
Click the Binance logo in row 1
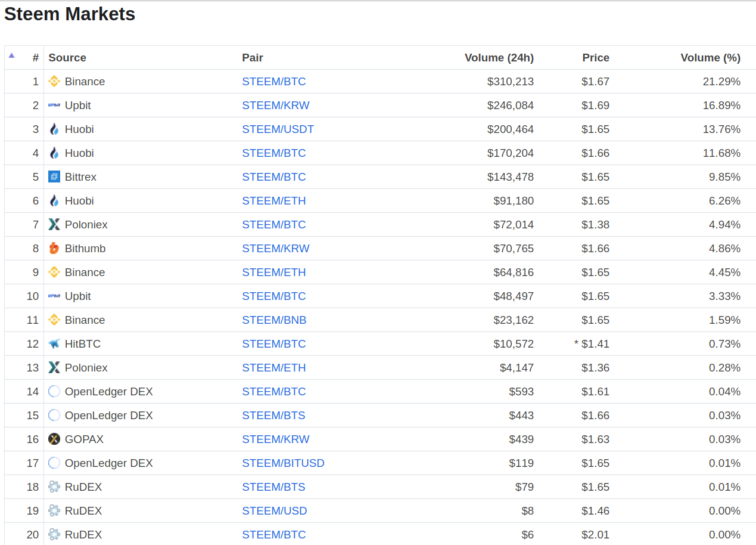coord(54,82)
